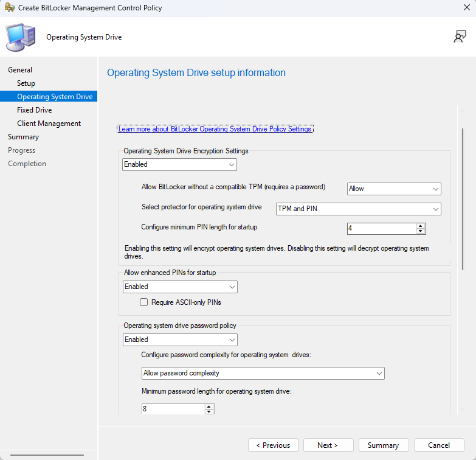Click scrollbar up arrow in settings pane
Viewport: 476px width, 460px height.
463,111
